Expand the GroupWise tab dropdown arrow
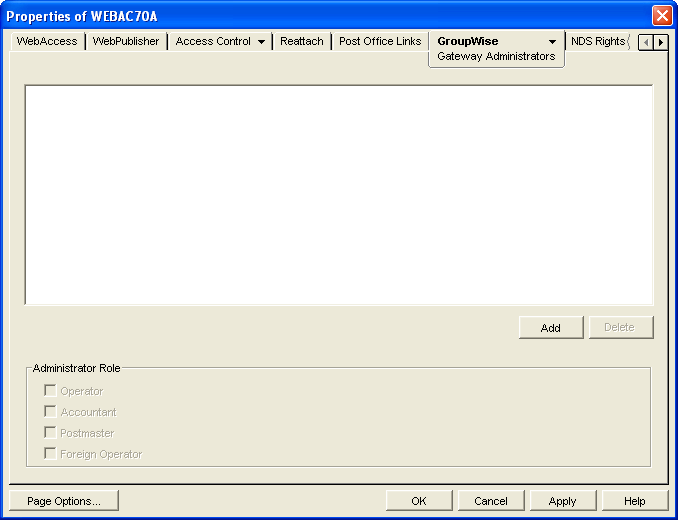 (552, 42)
